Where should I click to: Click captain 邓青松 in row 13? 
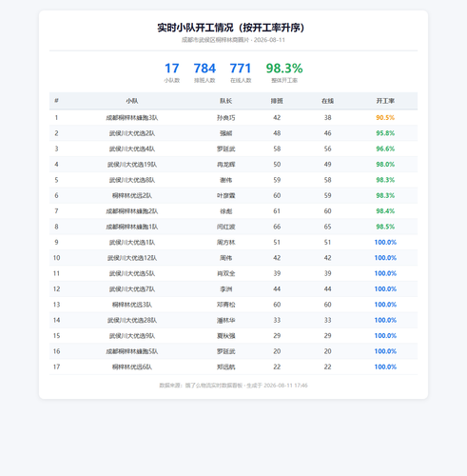point(226,305)
